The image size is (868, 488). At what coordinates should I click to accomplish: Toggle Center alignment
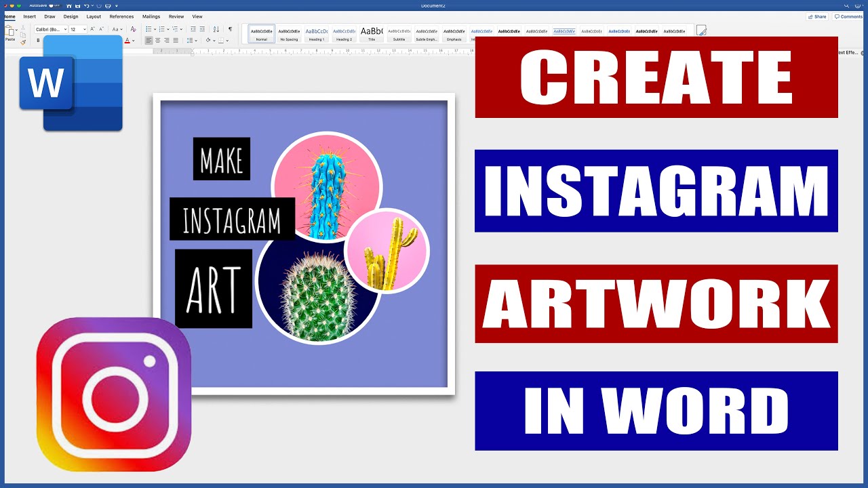tap(158, 41)
